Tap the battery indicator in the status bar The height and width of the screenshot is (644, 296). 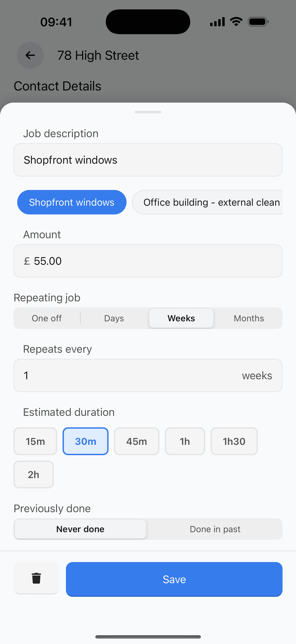pyautogui.click(x=258, y=22)
